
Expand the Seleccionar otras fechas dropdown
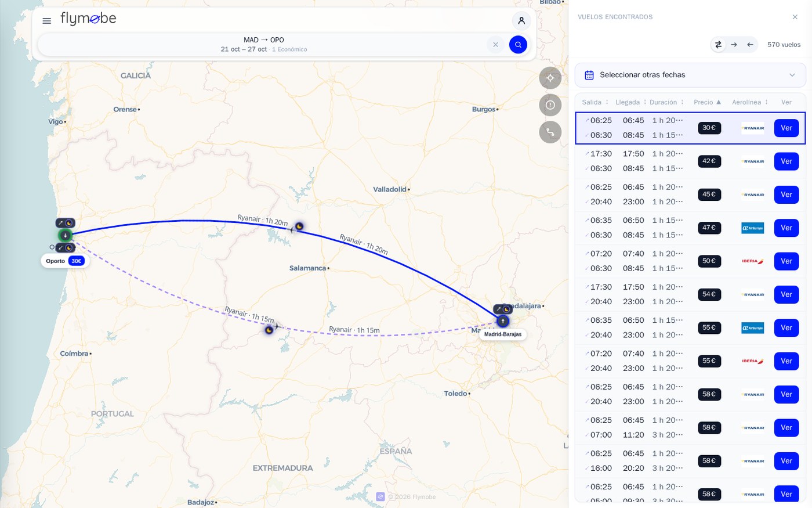690,75
